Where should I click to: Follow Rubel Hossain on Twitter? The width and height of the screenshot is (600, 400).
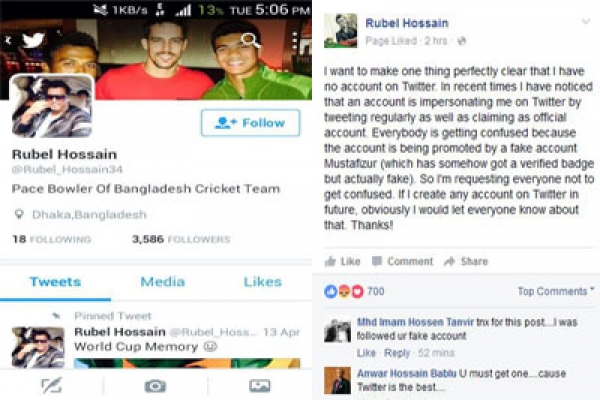251,123
